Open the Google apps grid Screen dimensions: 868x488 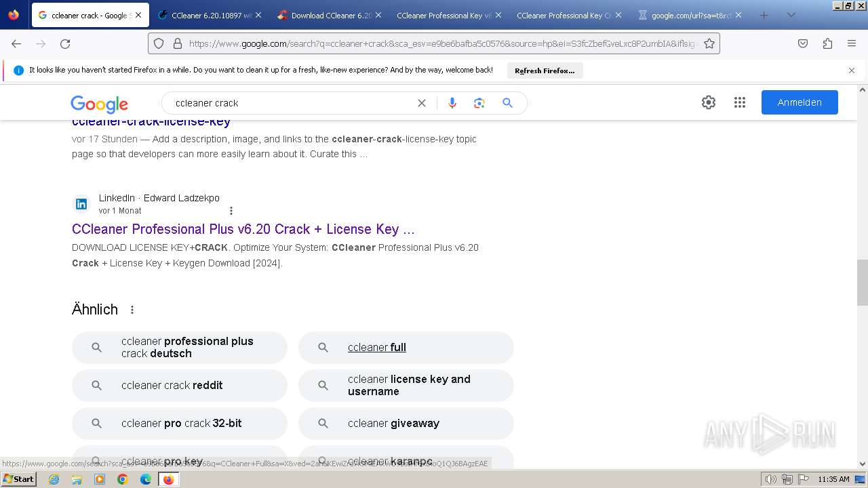(740, 102)
